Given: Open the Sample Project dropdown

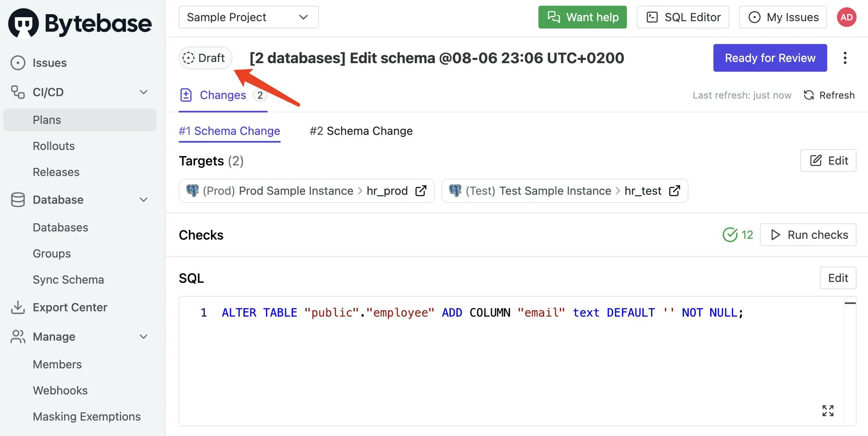Looking at the screenshot, I should (248, 17).
